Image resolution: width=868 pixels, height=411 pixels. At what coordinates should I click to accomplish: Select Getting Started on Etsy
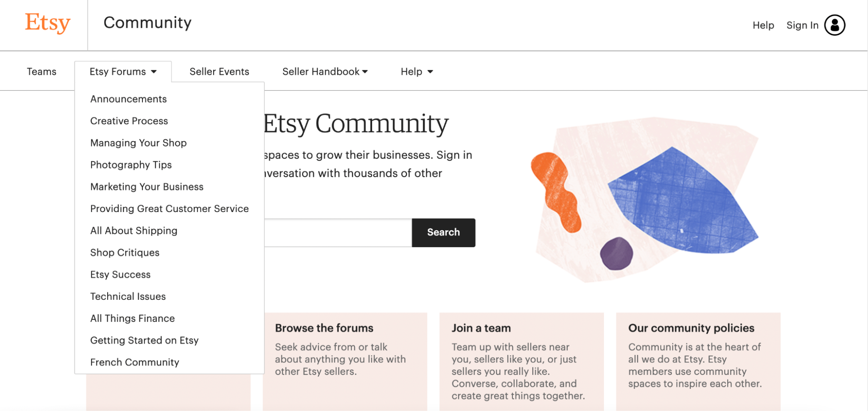coord(144,340)
